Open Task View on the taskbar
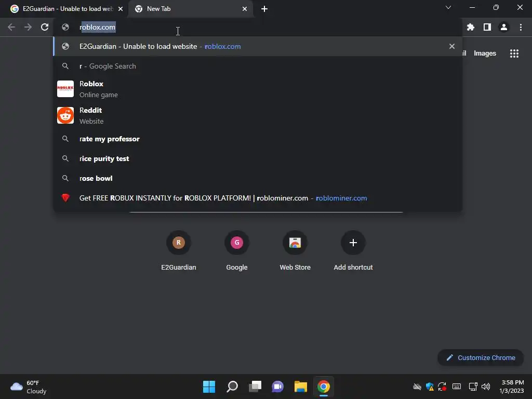This screenshot has height=399, width=532. tap(255, 387)
